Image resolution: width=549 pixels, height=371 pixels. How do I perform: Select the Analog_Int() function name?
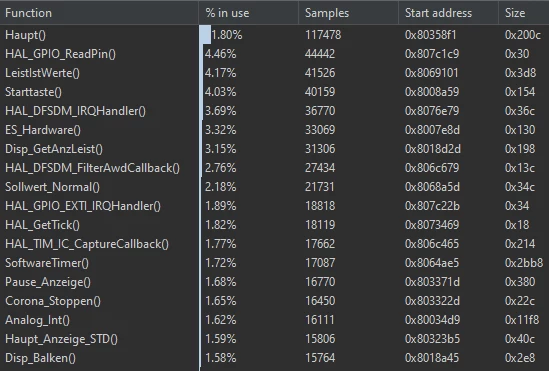(37, 320)
